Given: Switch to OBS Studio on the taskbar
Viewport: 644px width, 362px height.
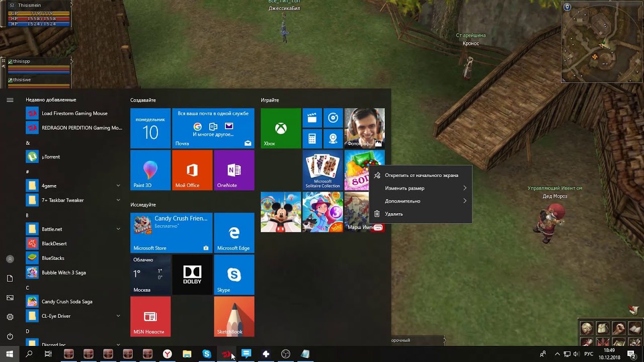Looking at the screenshot, I should 286,354.
